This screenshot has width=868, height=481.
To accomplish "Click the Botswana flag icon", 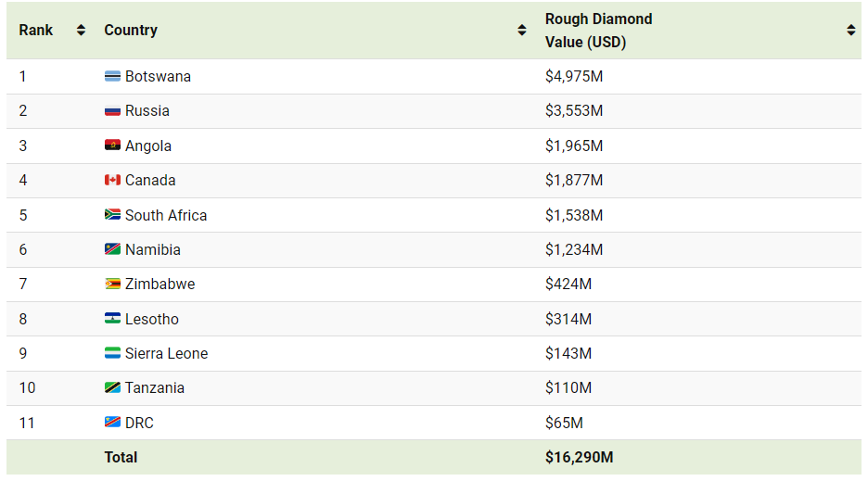I will coord(112,76).
